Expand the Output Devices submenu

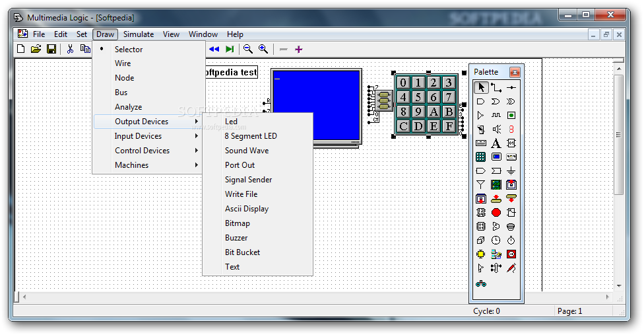point(148,122)
